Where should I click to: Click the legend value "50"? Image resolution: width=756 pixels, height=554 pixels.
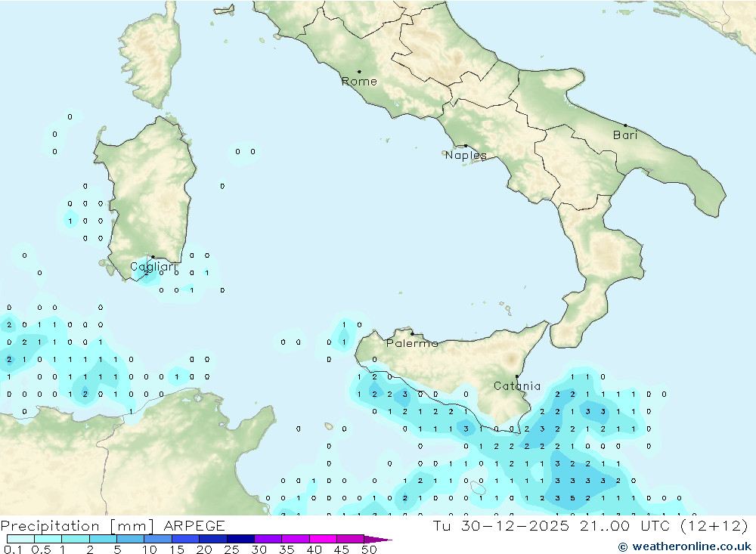coord(369,549)
